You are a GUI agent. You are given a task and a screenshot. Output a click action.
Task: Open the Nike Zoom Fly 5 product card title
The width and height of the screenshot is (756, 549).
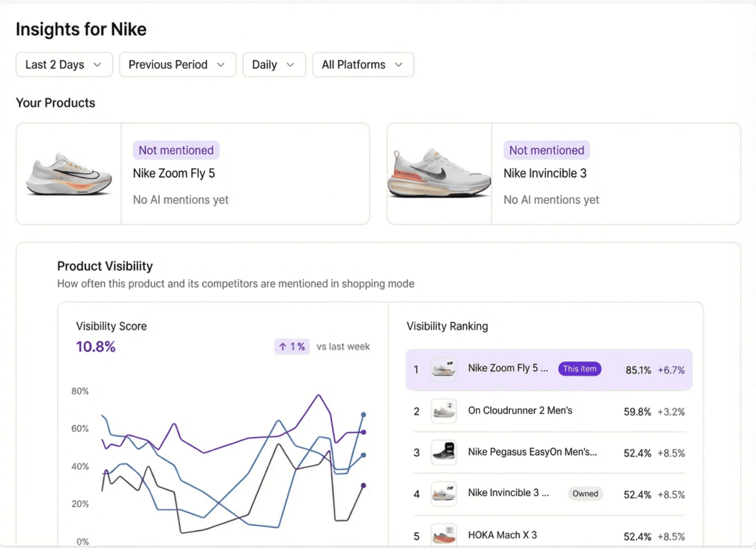pyautogui.click(x=174, y=173)
